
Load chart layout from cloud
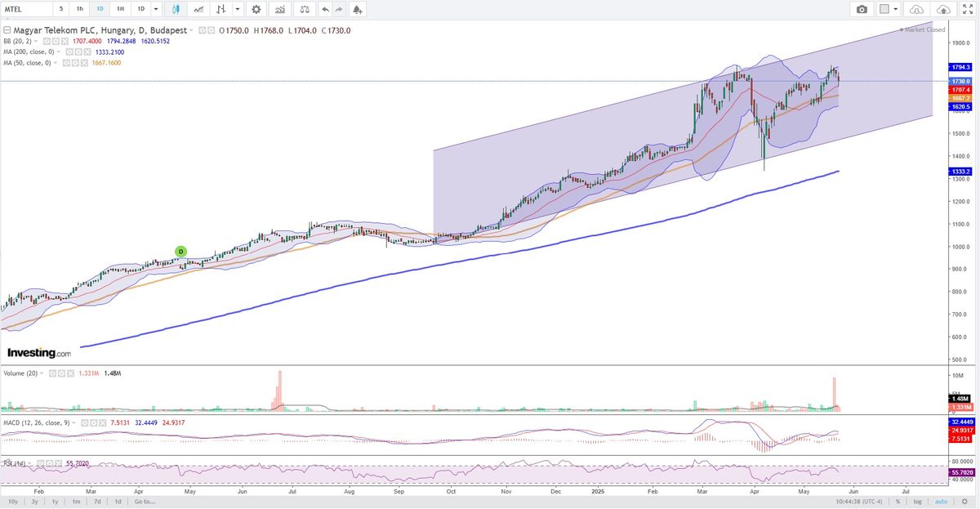click(917, 9)
